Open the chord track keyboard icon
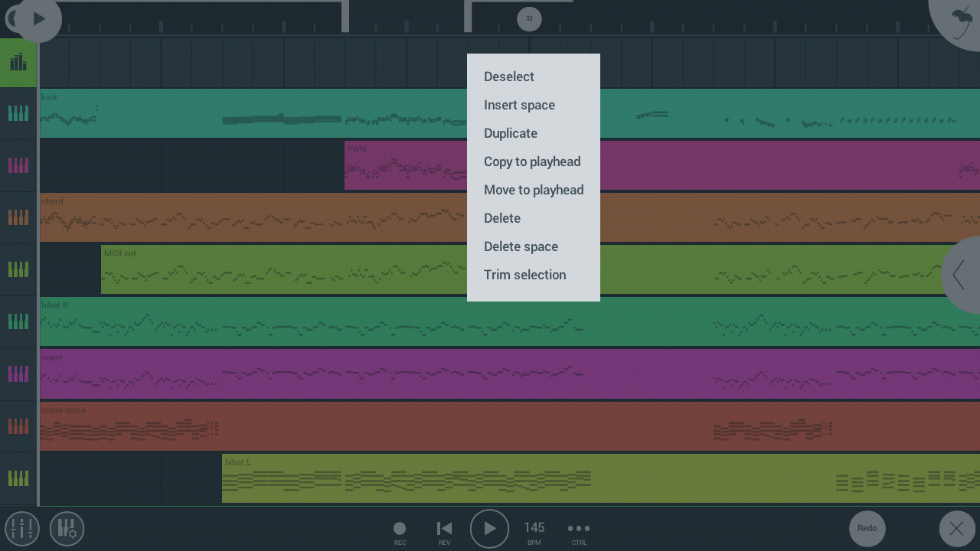980x551 pixels. pos(18,217)
